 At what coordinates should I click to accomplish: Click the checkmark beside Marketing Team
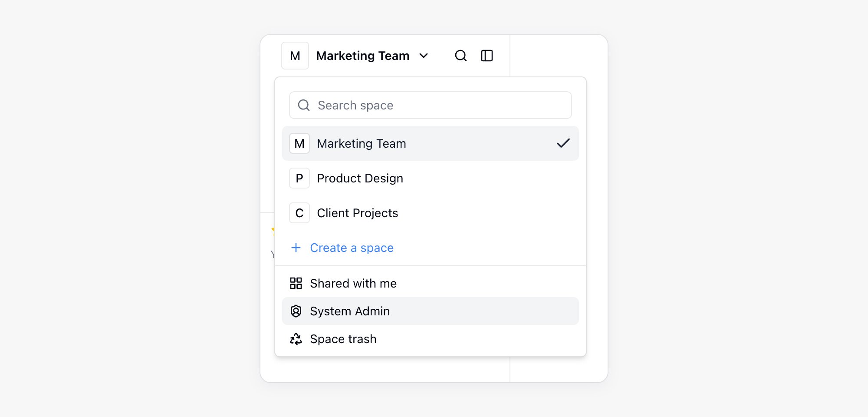pyautogui.click(x=563, y=143)
